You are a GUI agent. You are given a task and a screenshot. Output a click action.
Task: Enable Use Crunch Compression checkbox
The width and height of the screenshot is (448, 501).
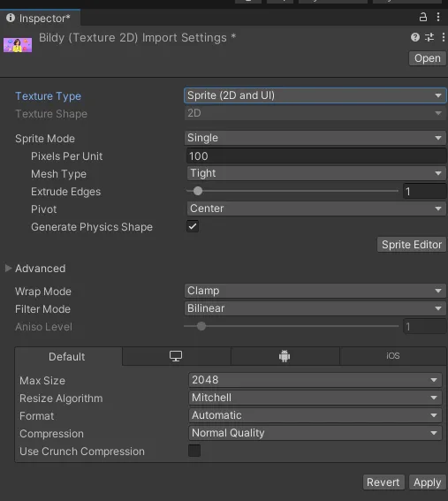[x=194, y=451]
